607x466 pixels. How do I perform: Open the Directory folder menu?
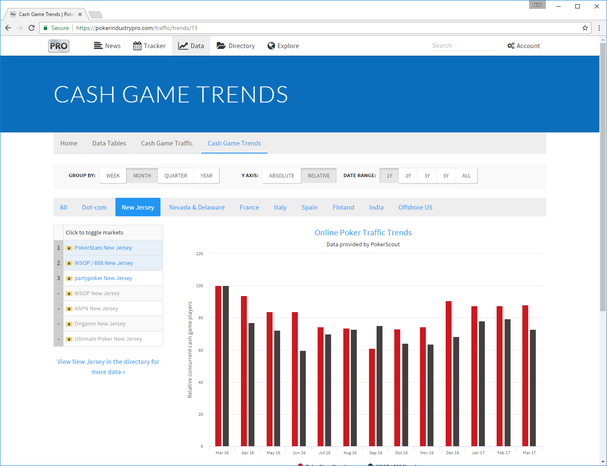tap(236, 46)
